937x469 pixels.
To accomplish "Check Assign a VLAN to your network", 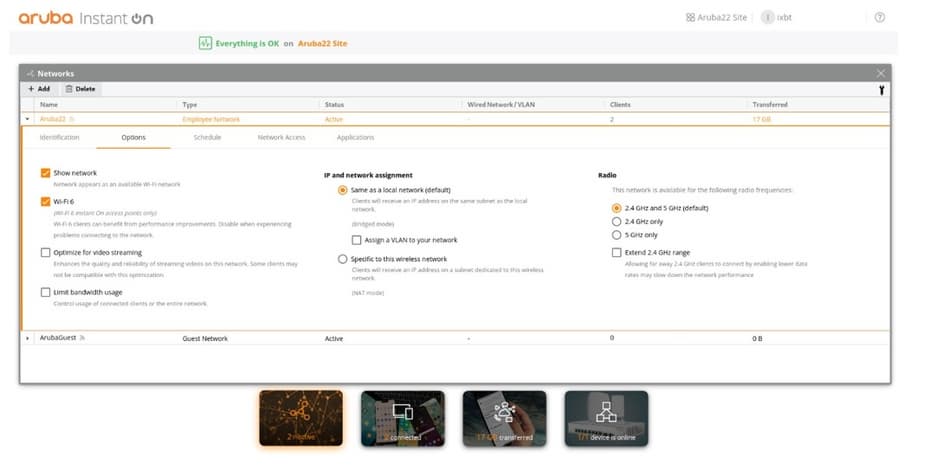I will (x=357, y=240).
